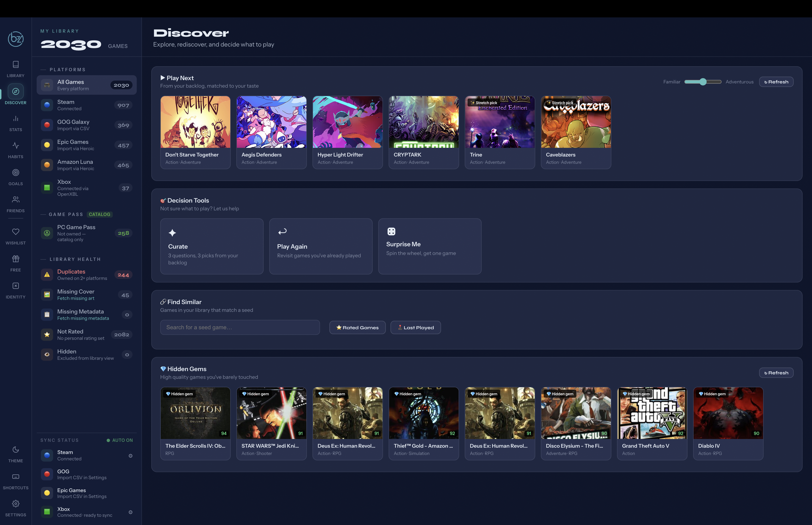Show Not Rated games list
This screenshot has width=812, height=525.
tap(86, 335)
